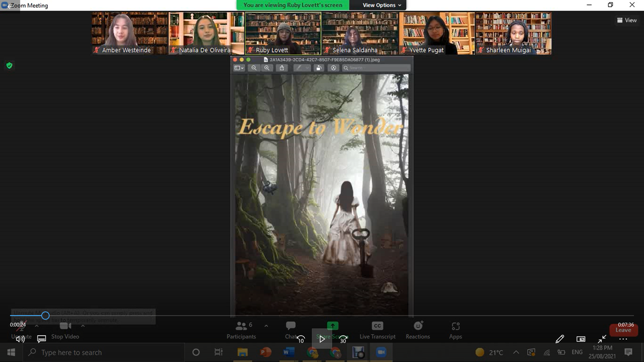Click the Preview window yellow minimize button
Screen dimensions: 644x362
(242, 60)
